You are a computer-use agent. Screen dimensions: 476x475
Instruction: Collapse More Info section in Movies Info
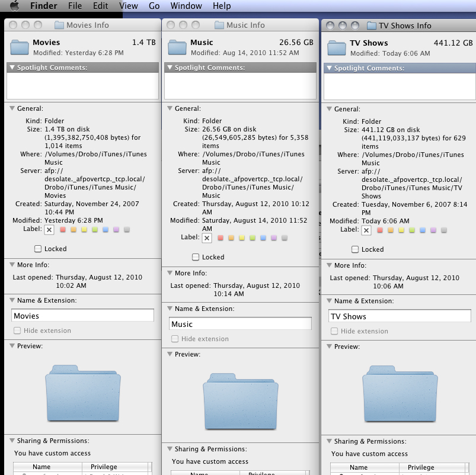click(12, 265)
